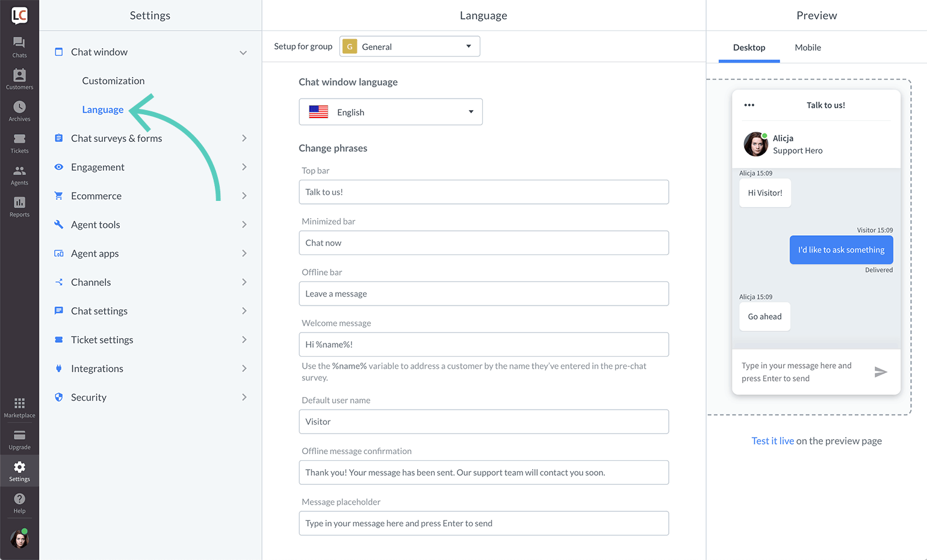Open the Customization menu item
Image resolution: width=927 pixels, height=560 pixels.
coord(113,81)
